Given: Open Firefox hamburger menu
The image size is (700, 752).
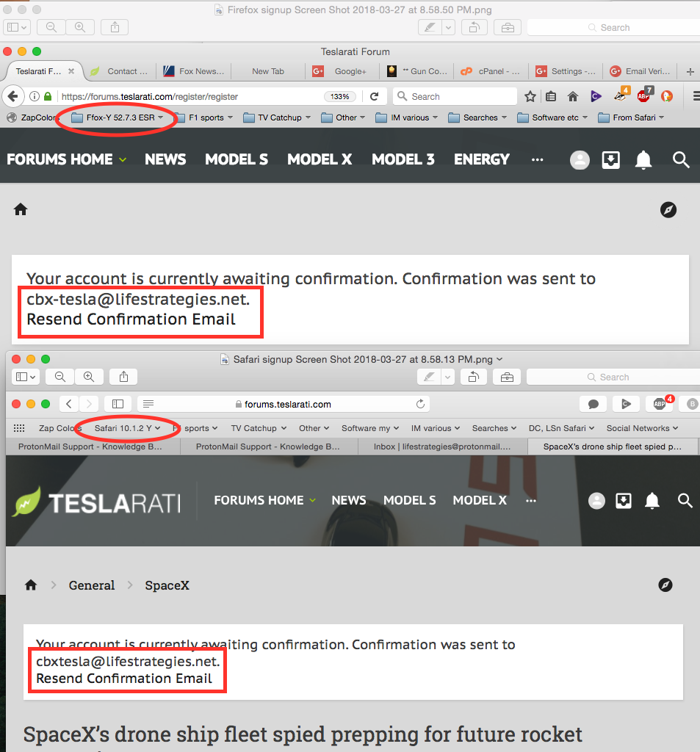Looking at the screenshot, I should (696, 96).
